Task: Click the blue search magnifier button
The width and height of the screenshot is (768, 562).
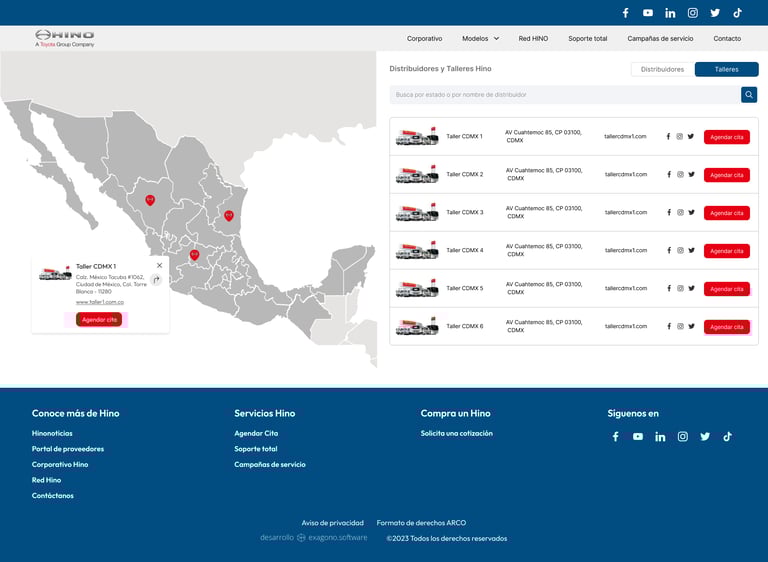Action: pos(749,95)
